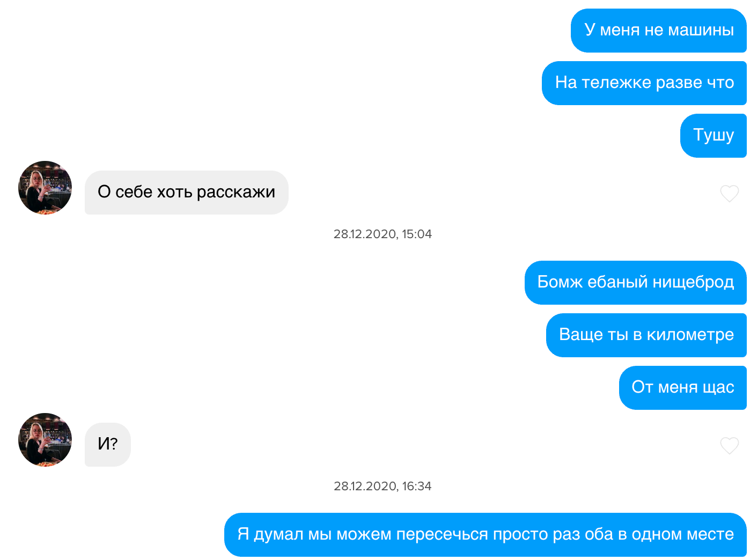The height and width of the screenshot is (560, 750).
Task: Click the timestamp 28.12.2020, 16:34
Action: [x=383, y=486]
